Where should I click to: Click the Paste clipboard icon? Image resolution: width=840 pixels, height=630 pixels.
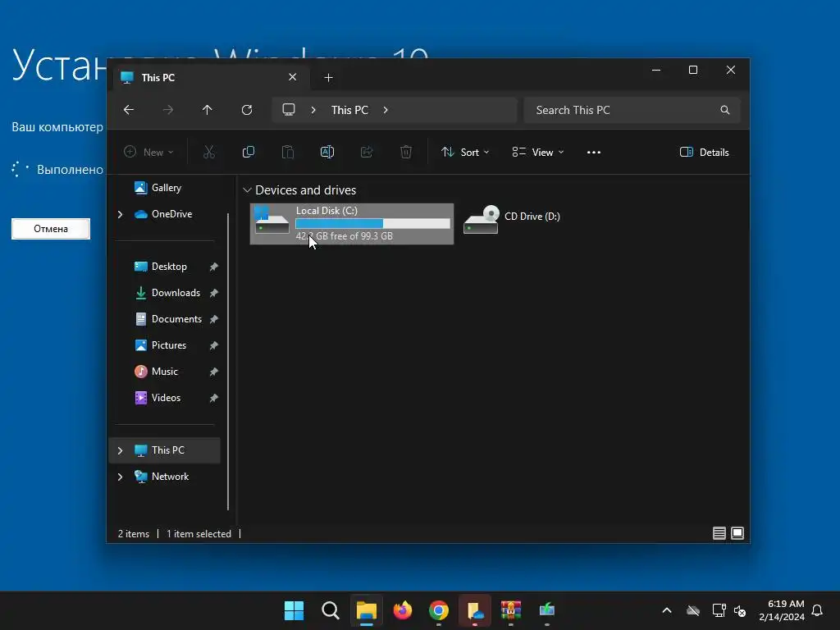(288, 152)
